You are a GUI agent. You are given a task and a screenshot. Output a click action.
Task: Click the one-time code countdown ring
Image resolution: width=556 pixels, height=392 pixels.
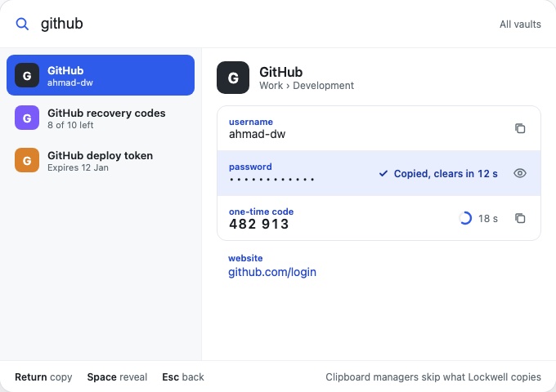click(465, 218)
